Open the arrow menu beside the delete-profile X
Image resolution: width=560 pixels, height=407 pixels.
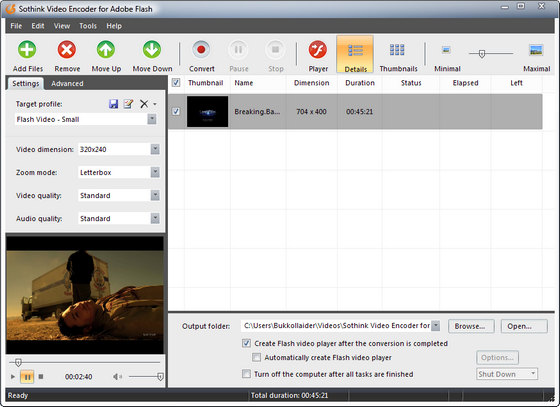point(155,104)
